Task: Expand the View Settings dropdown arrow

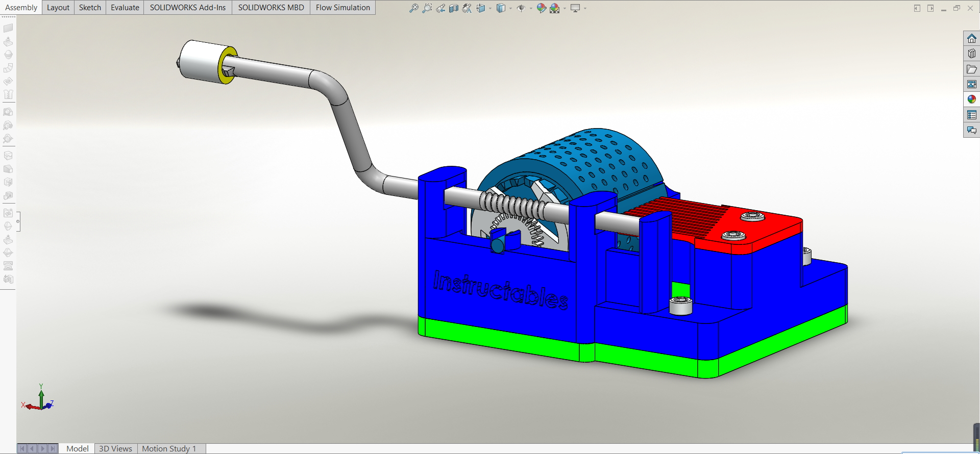Action: 585,8
